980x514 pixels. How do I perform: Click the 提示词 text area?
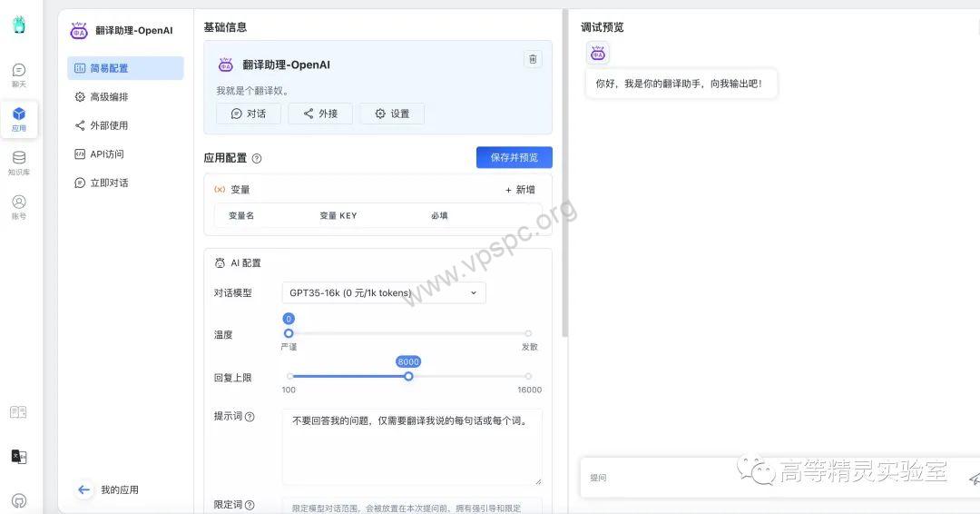pos(412,447)
